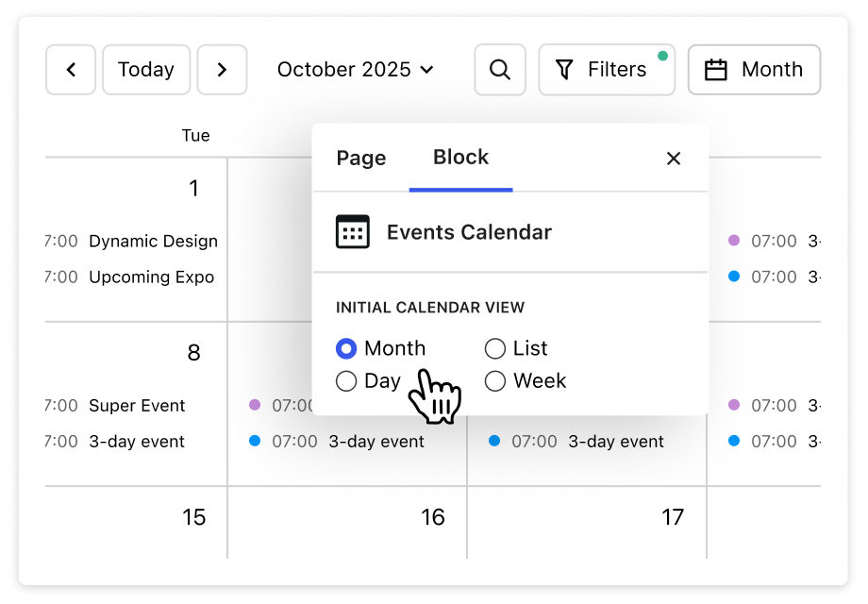This screenshot has width=868, height=604.
Task: Open the Month view switcher
Action: (754, 70)
